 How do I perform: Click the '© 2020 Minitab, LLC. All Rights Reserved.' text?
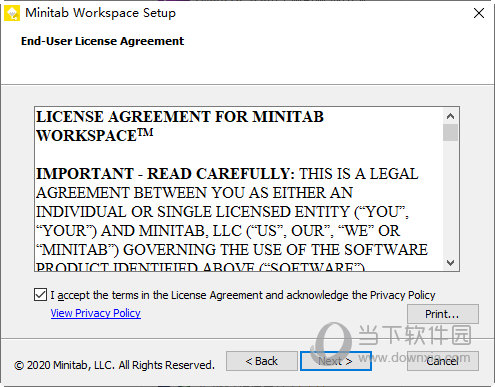(x=114, y=365)
